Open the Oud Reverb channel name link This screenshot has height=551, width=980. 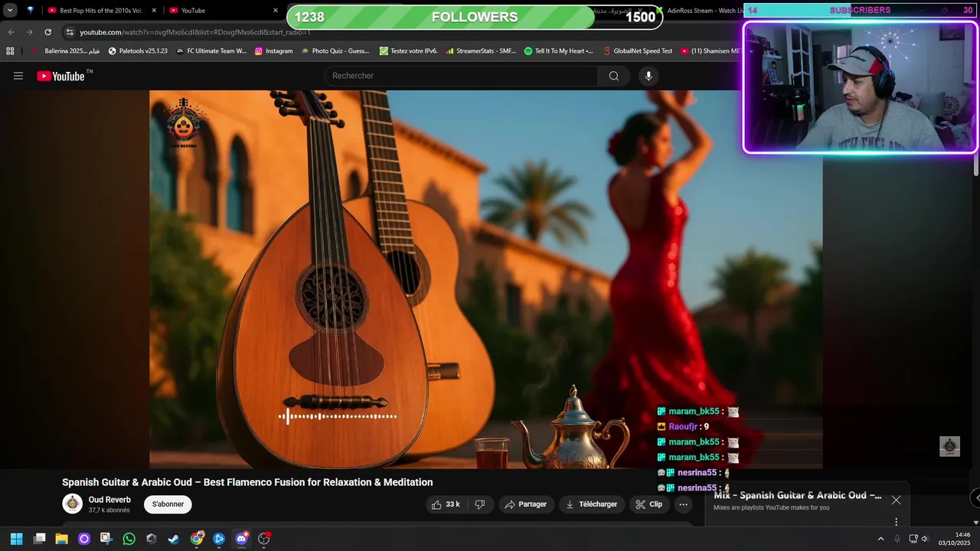[109, 500]
